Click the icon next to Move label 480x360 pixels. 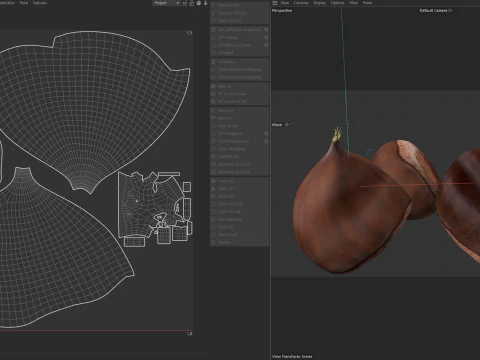point(287,125)
